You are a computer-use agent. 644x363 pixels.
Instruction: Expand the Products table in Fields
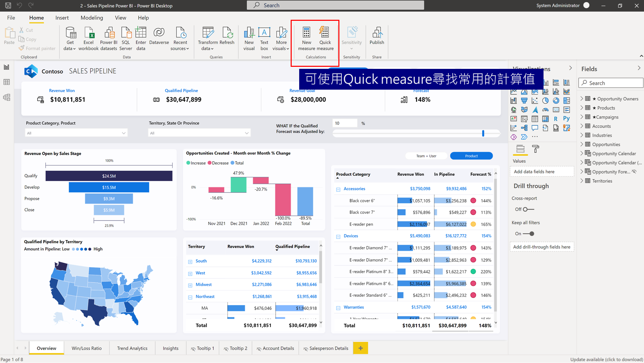[x=582, y=108]
